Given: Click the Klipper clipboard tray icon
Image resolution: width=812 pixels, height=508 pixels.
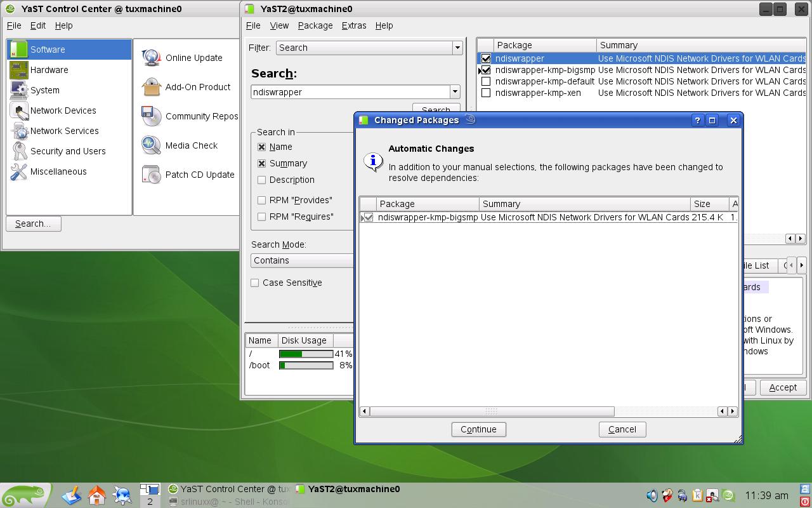Looking at the screenshot, I should [x=697, y=495].
